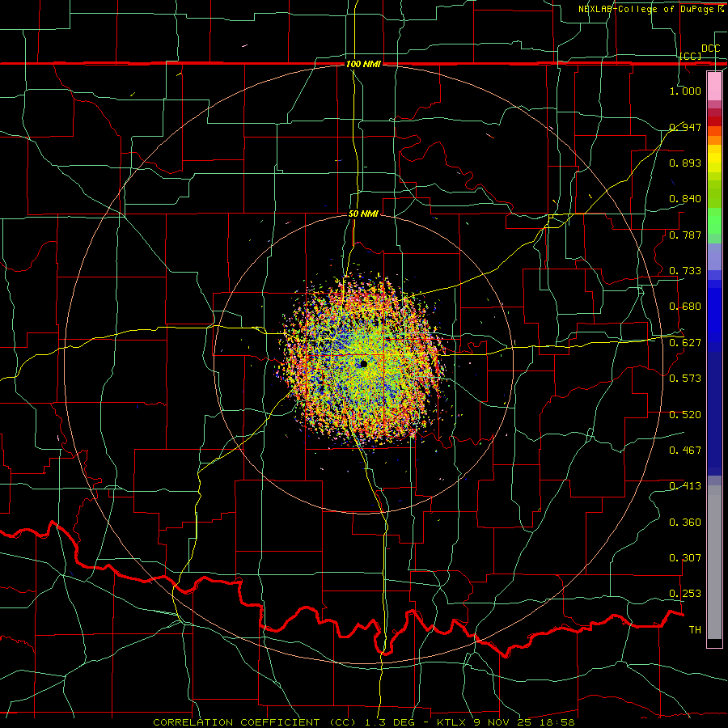Click the 0.467 legend value
This screenshot has height=728, width=728.
pos(685,450)
